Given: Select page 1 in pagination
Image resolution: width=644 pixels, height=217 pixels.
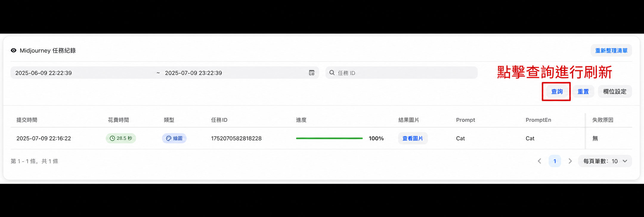Looking at the screenshot, I should pyautogui.click(x=555, y=161).
